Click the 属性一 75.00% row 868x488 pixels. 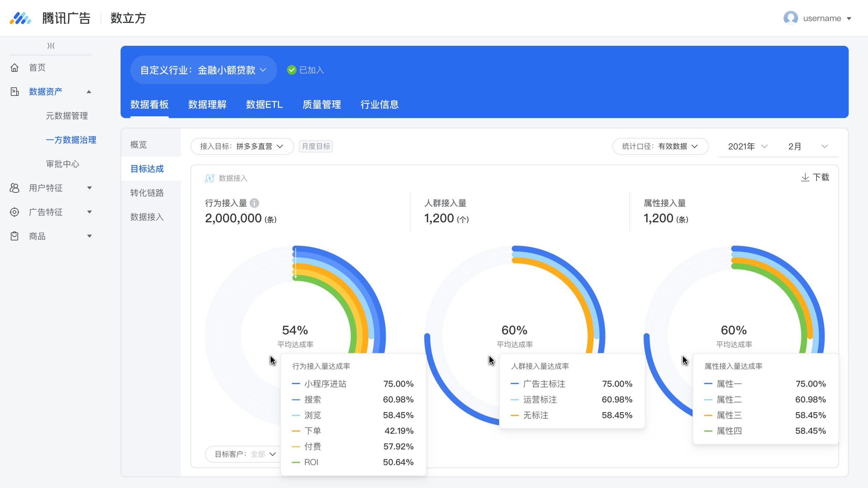(x=765, y=384)
